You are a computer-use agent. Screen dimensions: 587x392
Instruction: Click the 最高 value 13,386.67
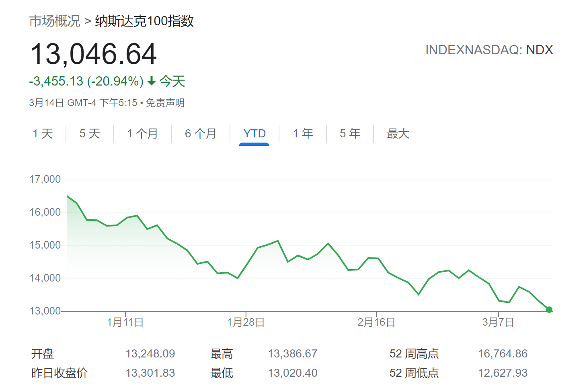(293, 353)
